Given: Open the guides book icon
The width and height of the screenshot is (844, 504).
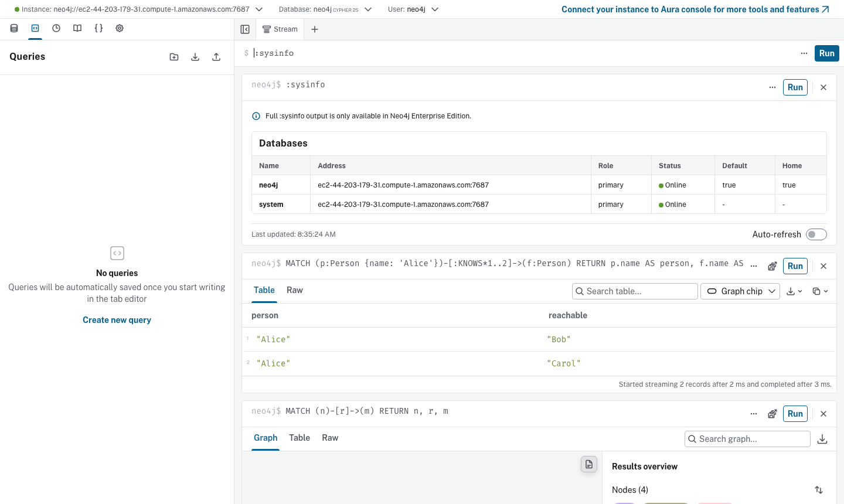Looking at the screenshot, I should point(77,28).
